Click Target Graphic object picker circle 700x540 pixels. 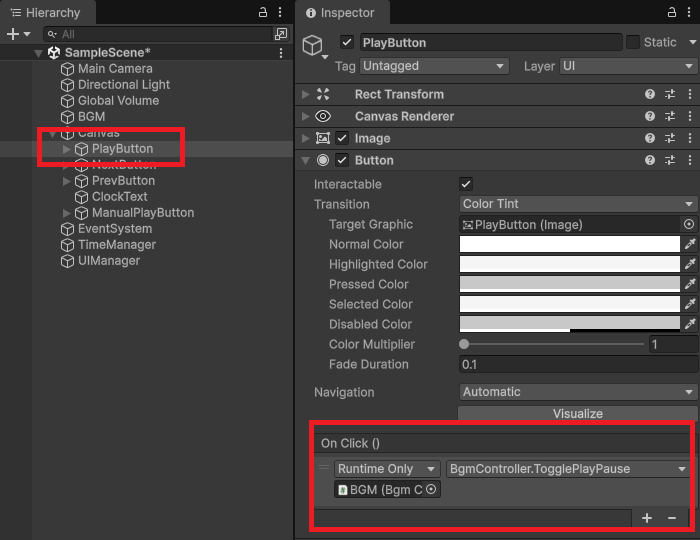coord(688,225)
